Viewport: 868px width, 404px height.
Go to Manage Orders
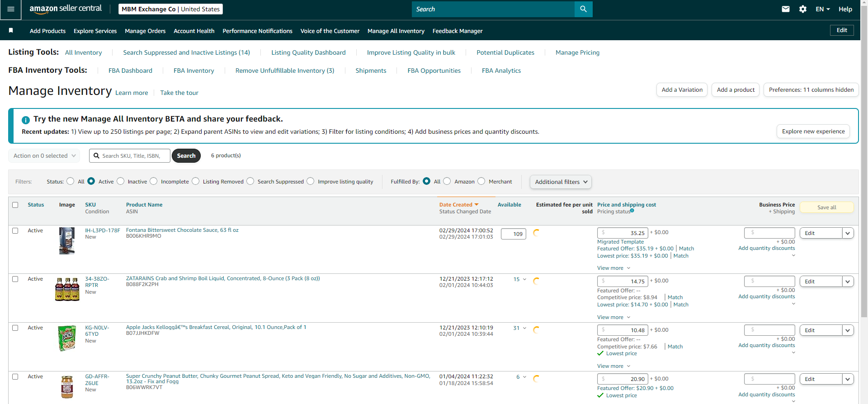point(145,31)
